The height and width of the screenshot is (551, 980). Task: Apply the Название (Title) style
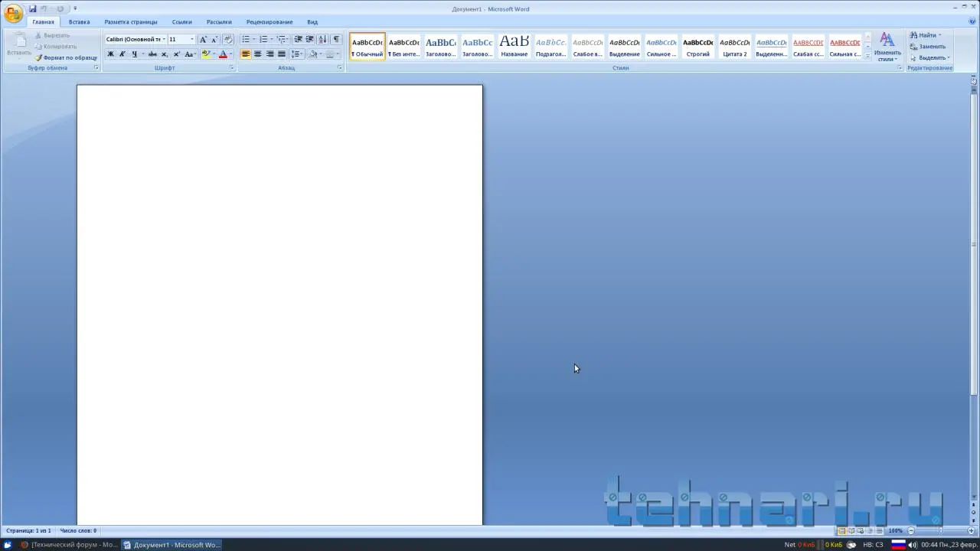coord(514,47)
